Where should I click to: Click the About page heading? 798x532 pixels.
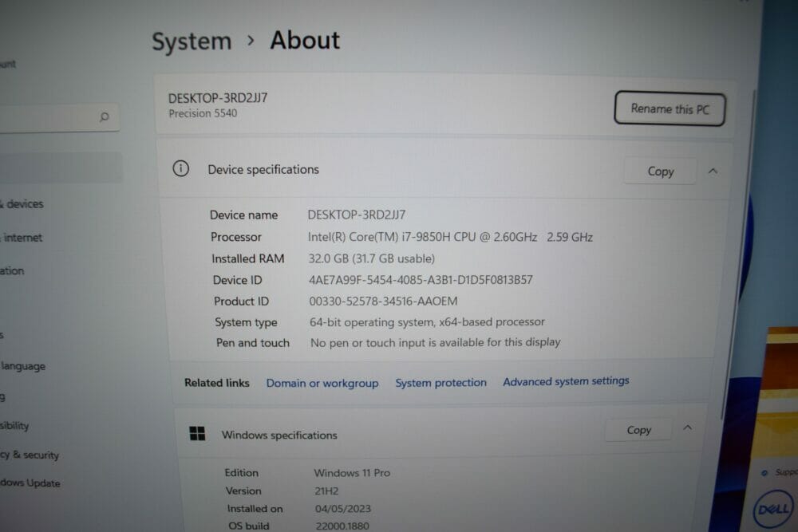(x=305, y=40)
